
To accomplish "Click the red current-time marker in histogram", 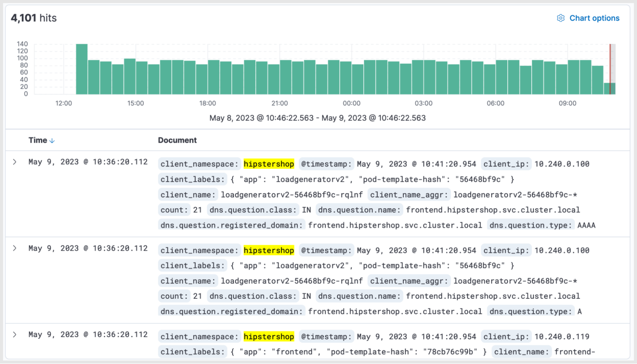I will point(610,69).
